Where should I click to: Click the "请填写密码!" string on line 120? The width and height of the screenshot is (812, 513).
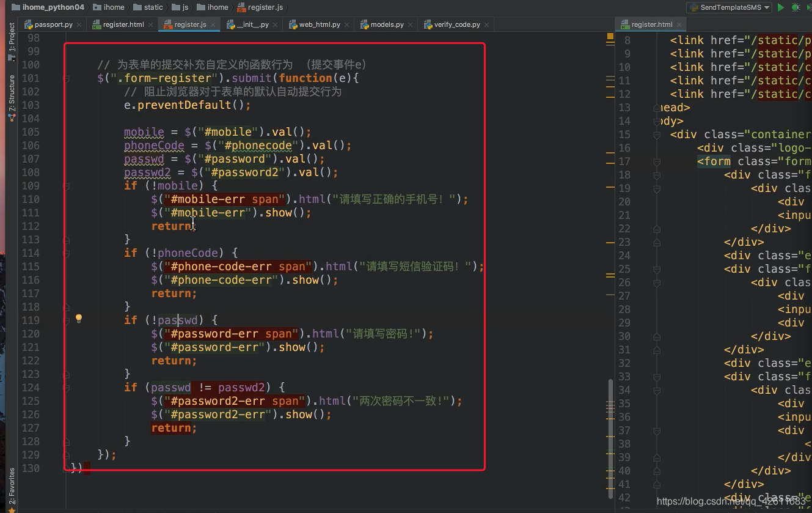click(x=384, y=334)
